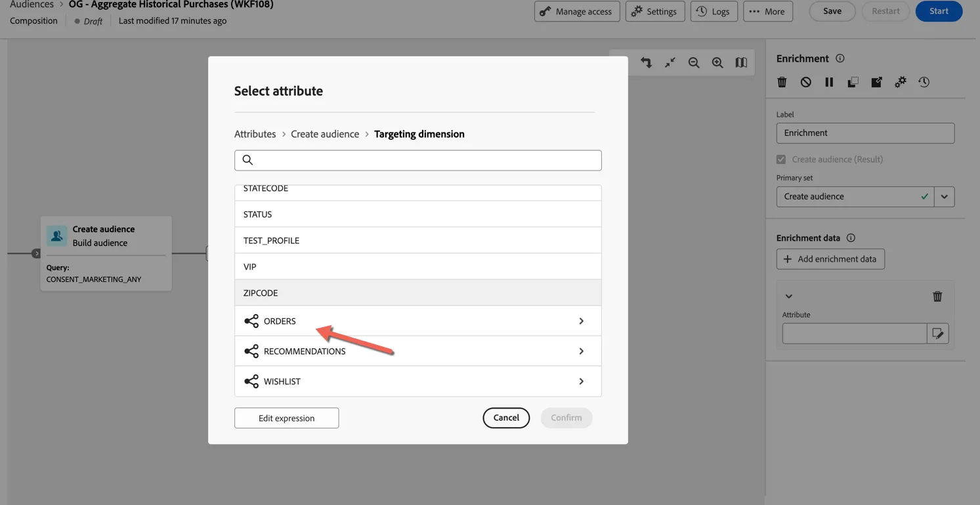Go to the Attributes breadcrumb
Image resolution: width=980 pixels, height=505 pixels.
255,134
